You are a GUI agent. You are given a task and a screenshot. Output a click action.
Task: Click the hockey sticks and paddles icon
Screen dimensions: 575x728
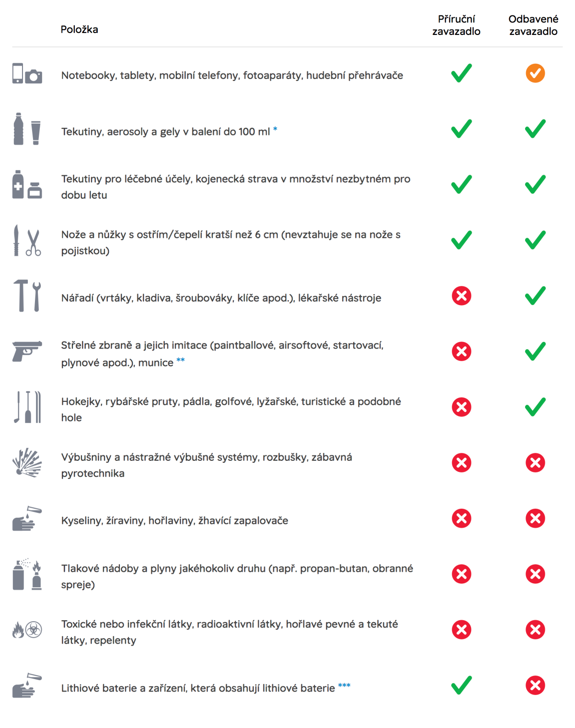[27, 407]
